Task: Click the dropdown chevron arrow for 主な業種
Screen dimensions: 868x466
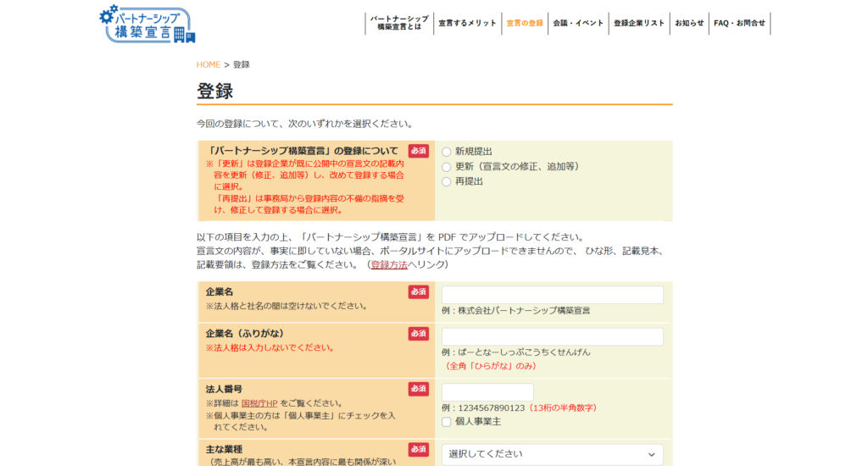Action: pyautogui.click(x=651, y=455)
